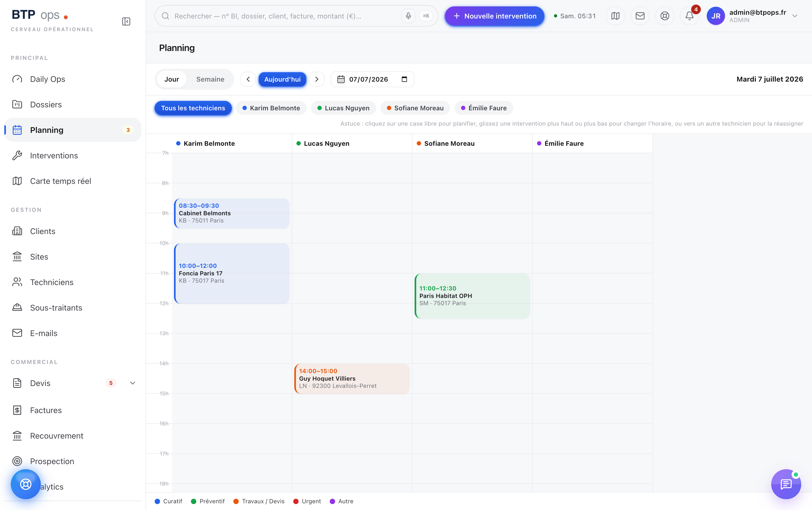Screen dimensions: 812x510
Task: Open the Guy Hoquet Villiers intervention
Action: pos(352,378)
